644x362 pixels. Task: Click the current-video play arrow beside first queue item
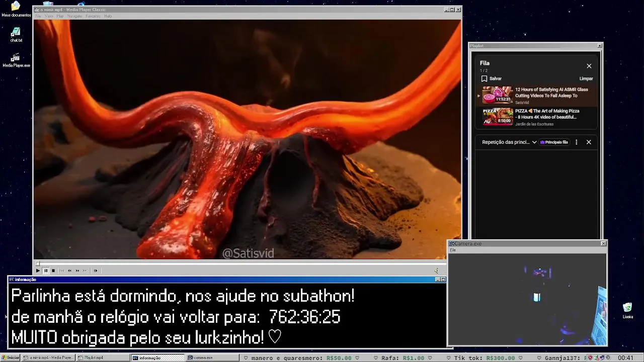tap(479, 96)
